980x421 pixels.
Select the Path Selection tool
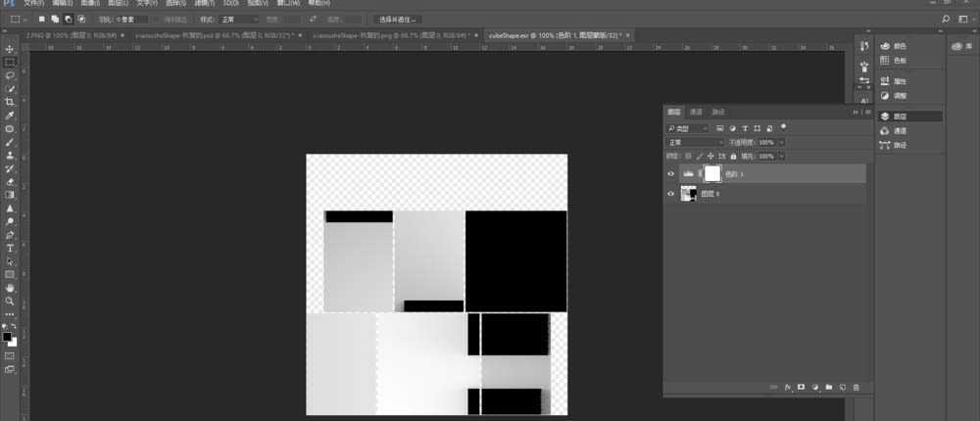click(10, 261)
